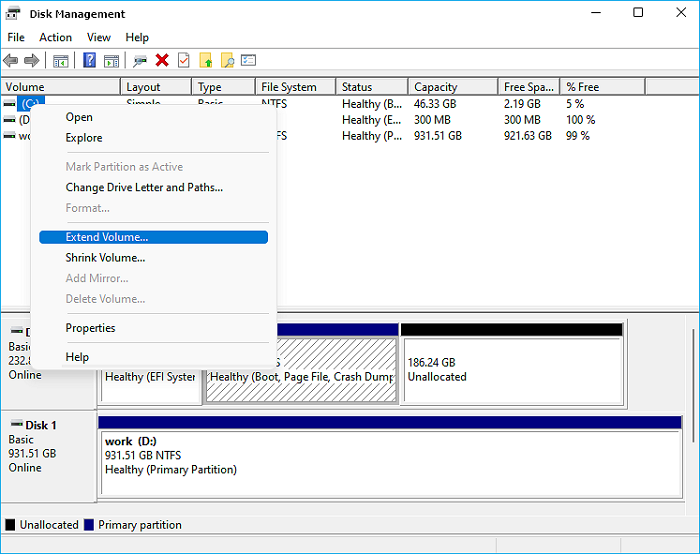Select the 186.24 GB Unallocated partition
Image resolution: width=700 pixels, height=554 pixels.
point(511,370)
